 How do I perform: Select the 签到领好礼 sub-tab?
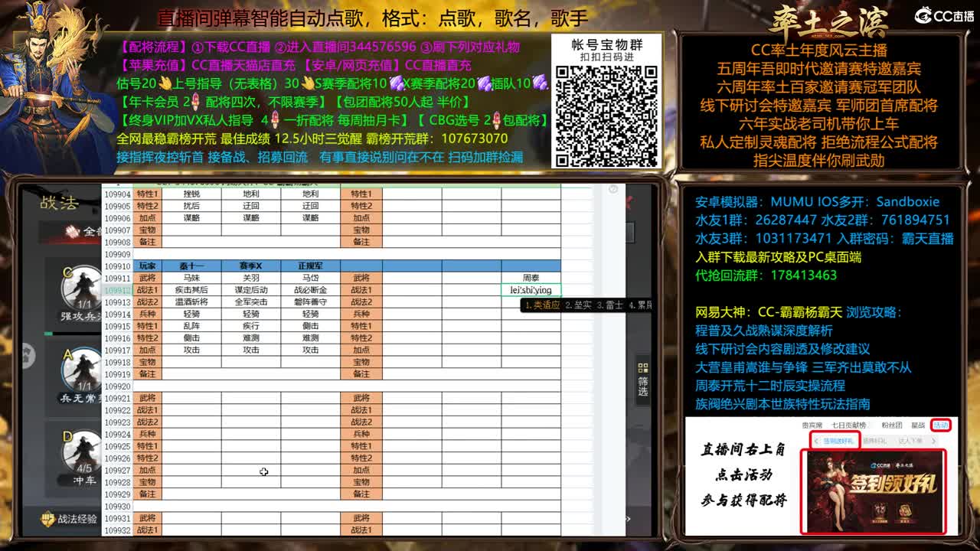840,441
